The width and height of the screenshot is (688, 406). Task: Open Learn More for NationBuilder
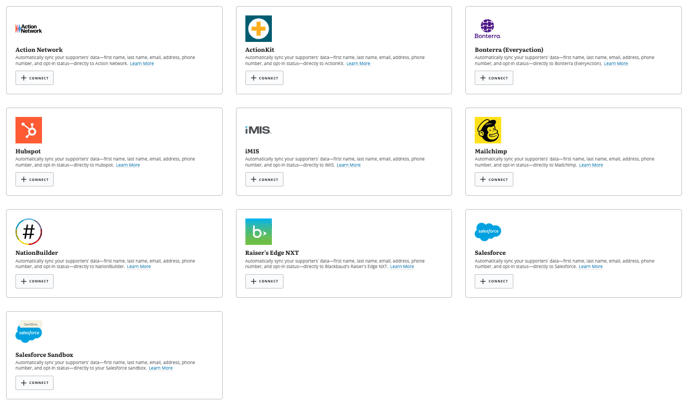139,266
